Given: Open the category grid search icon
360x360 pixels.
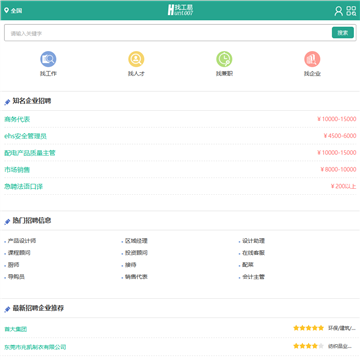Looking at the screenshot, I should [x=351, y=11].
